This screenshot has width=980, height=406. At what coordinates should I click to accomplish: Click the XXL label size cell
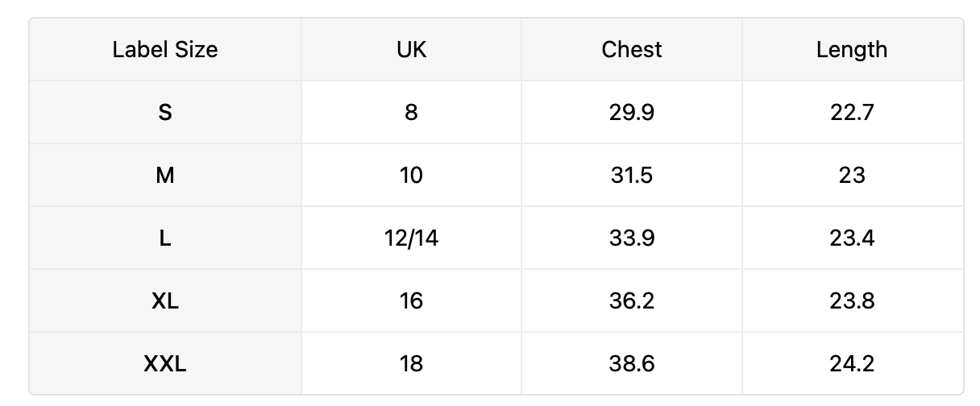point(165,363)
